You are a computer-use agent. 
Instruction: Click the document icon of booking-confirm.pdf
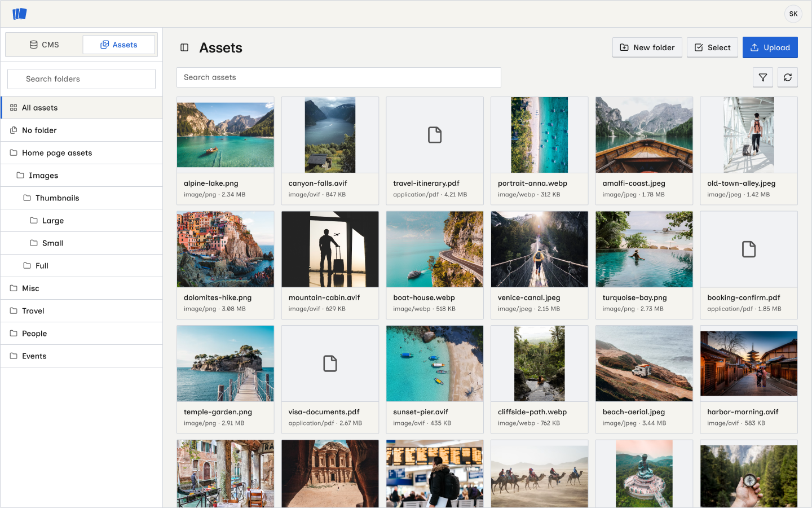point(749,249)
